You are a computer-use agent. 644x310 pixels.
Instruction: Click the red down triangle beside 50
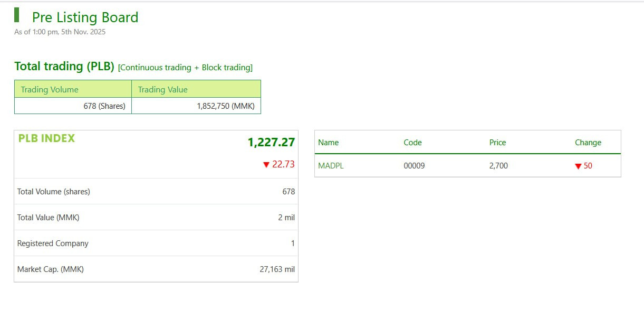pyautogui.click(x=578, y=166)
